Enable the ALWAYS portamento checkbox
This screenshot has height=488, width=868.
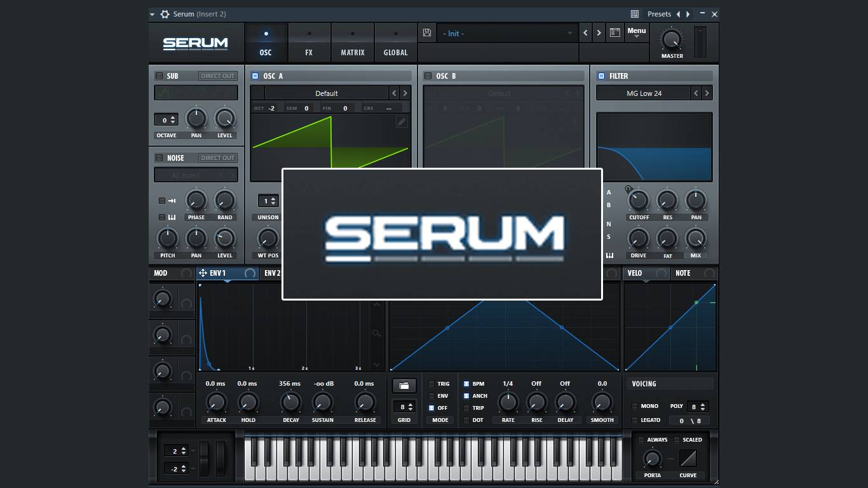(641, 440)
